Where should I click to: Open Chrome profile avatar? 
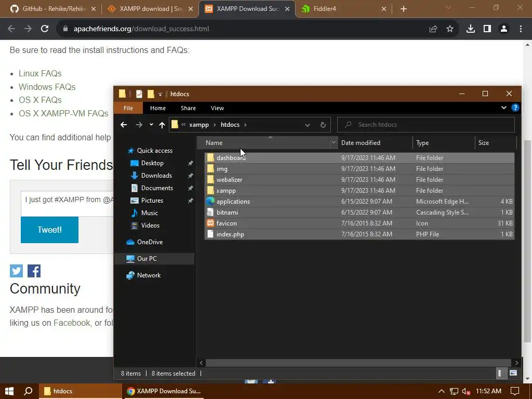click(504, 29)
